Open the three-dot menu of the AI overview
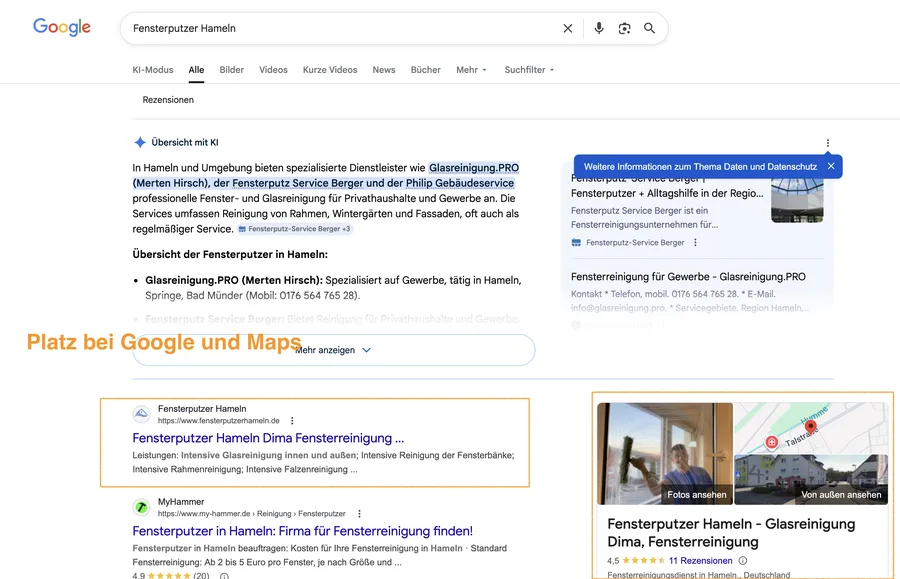Screen dimensions: 900x579 click(826, 143)
